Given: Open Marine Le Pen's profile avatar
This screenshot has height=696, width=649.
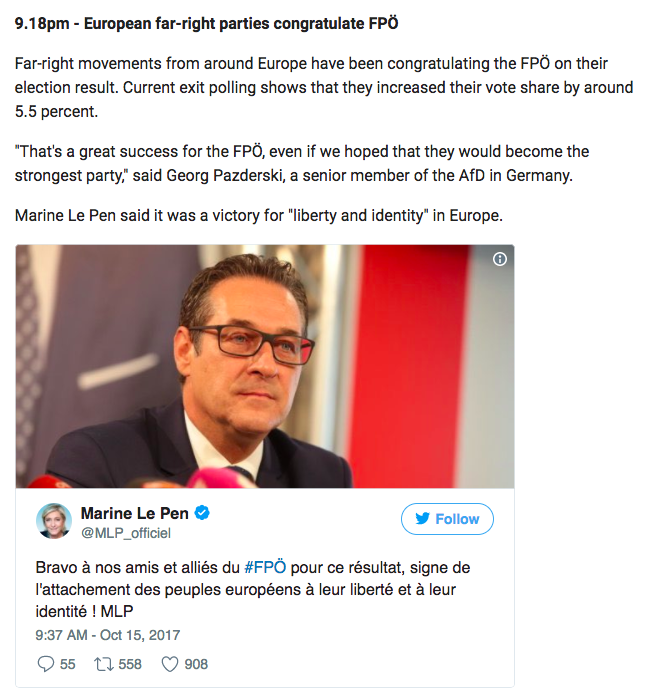Looking at the screenshot, I should coord(54,521).
